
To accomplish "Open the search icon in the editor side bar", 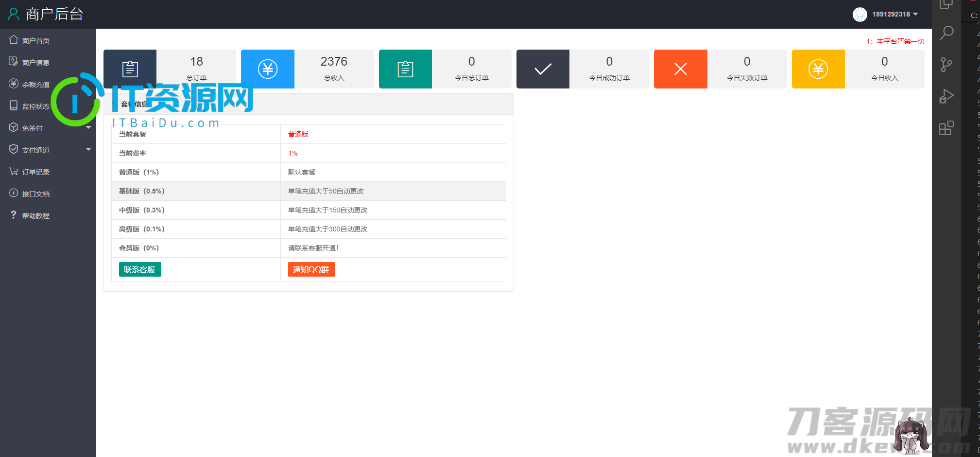I will (x=946, y=33).
